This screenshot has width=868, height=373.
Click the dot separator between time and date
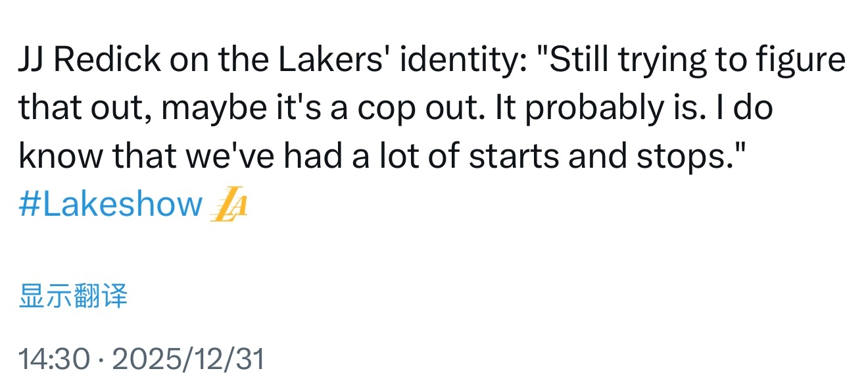coord(101,359)
